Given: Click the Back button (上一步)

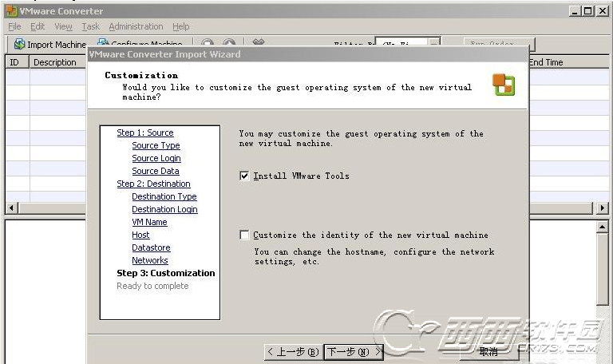Looking at the screenshot, I should (x=293, y=352).
